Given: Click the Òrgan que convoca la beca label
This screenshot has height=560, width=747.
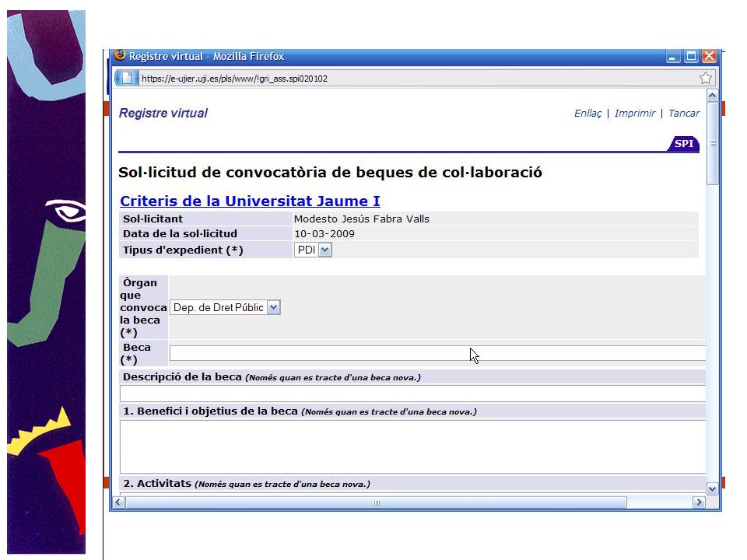Looking at the screenshot, I should point(143,308).
